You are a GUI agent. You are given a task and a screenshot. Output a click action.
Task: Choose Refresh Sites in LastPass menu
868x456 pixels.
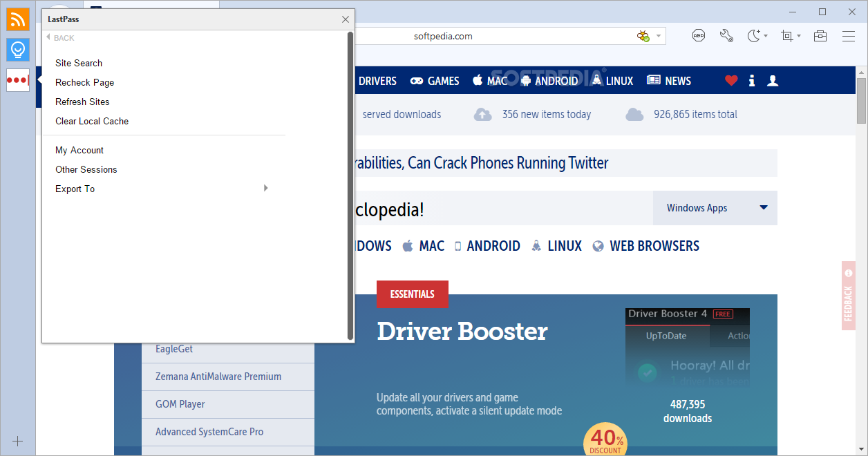pos(82,102)
